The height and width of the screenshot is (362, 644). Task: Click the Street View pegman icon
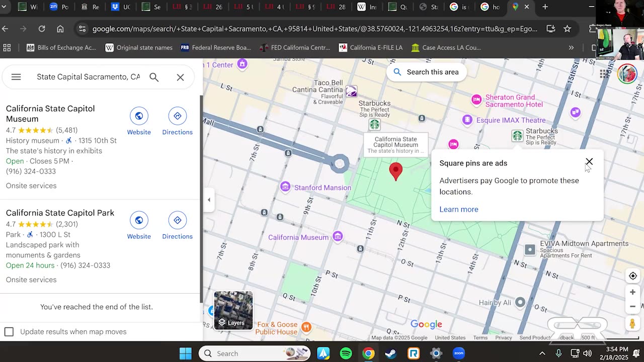tap(633, 323)
